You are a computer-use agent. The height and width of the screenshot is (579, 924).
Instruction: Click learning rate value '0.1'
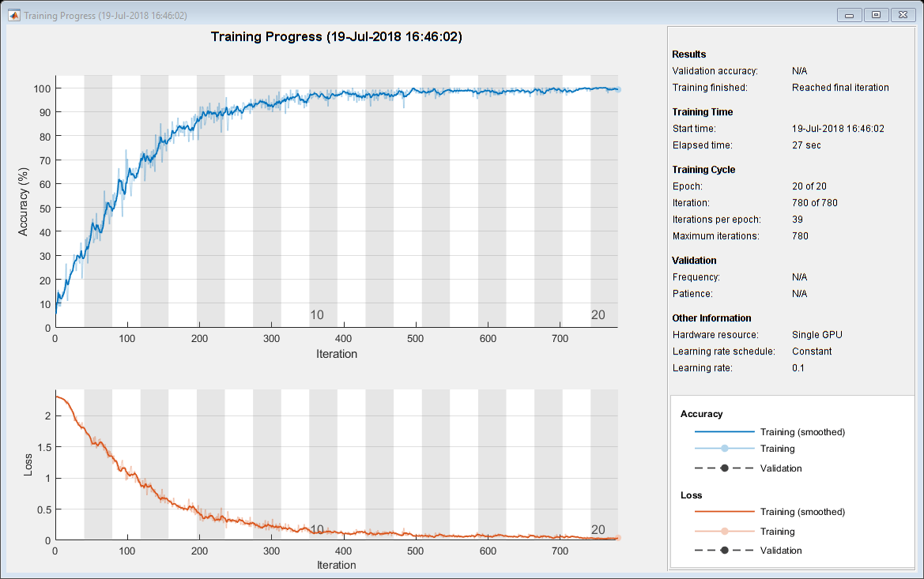(798, 368)
